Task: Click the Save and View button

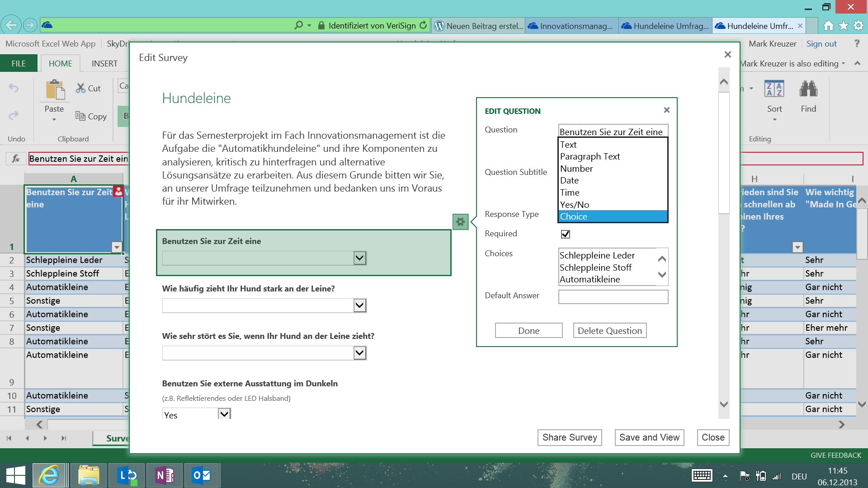Action: pos(649,437)
